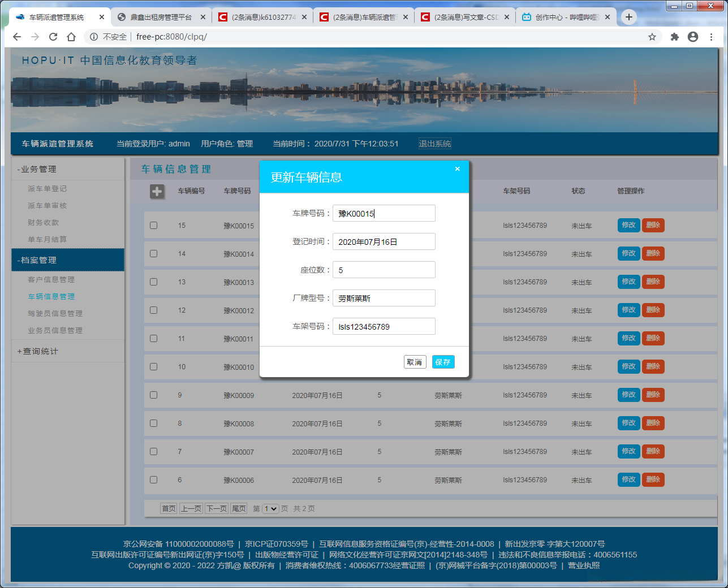The image size is (728, 588).
Task: Open 驾驶员信息管理 in the sidebar
Action: coord(55,314)
